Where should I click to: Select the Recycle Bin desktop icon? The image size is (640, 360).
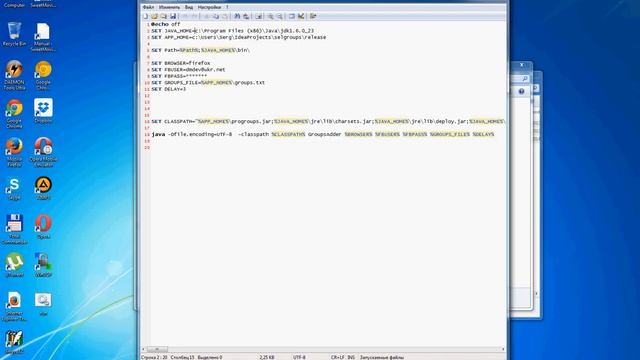click(14, 34)
